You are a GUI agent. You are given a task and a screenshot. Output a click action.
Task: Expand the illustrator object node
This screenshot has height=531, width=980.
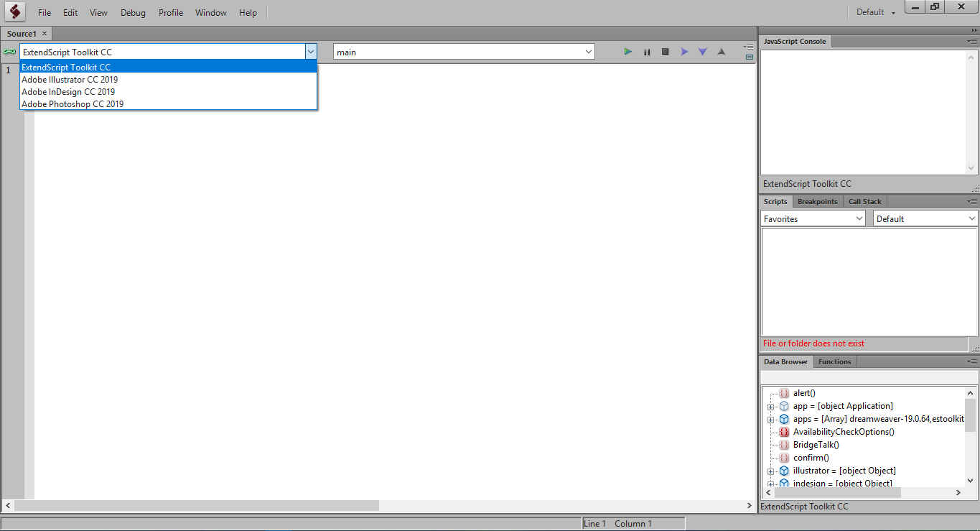coord(770,471)
